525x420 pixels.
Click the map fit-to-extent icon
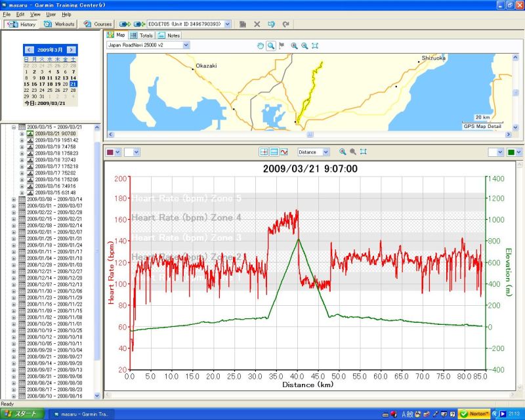click(x=315, y=46)
